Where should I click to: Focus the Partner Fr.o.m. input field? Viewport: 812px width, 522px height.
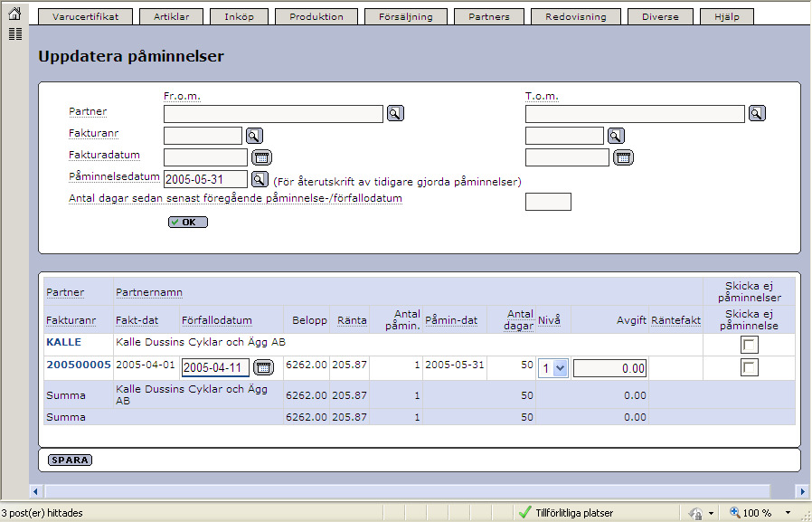pyautogui.click(x=273, y=114)
